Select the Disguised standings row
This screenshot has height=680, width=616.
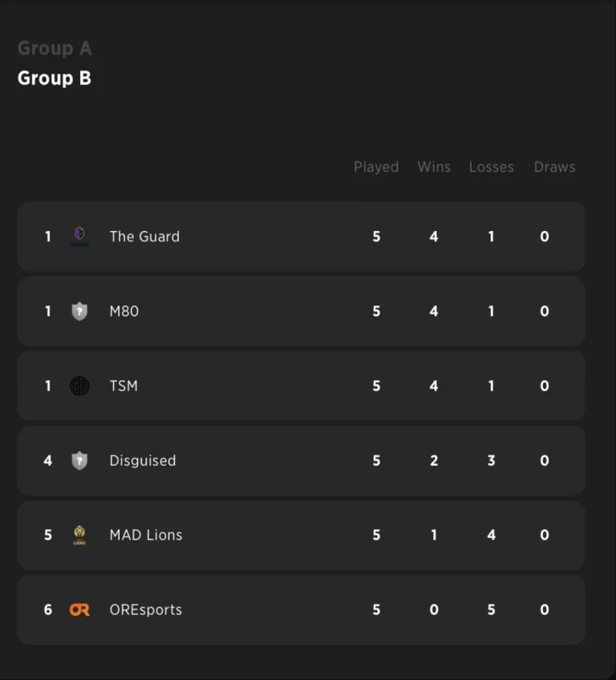[x=301, y=460]
